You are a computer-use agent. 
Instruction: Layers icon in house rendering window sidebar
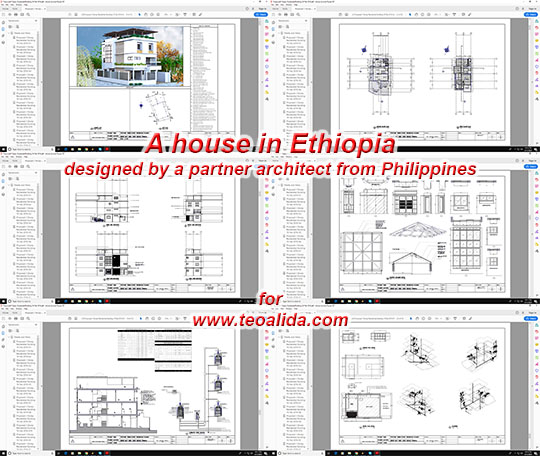[3, 42]
